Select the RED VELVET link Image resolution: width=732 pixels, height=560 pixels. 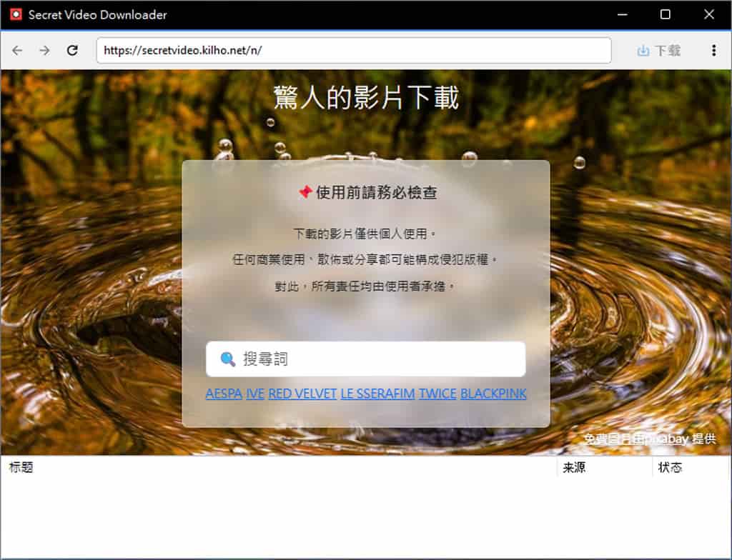[x=302, y=394]
